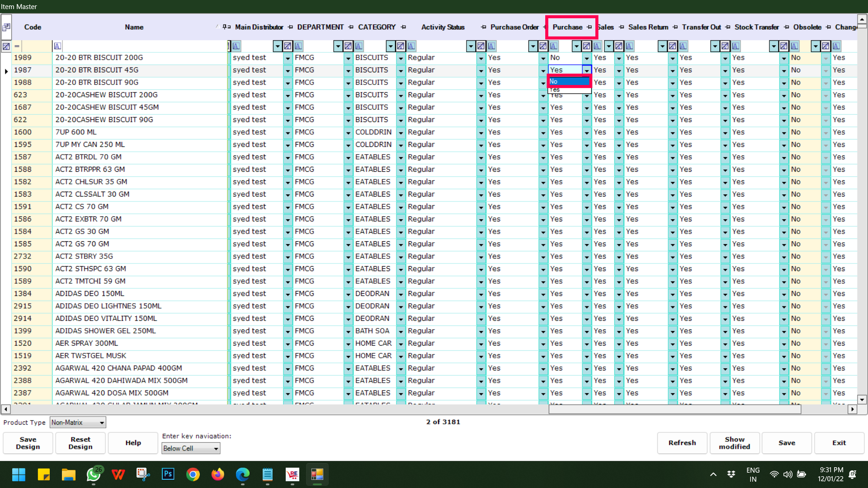Image resolution: width=868 pixels, height=488 pixels.
Task: Click the Name column header
Action: coord(134,27)
